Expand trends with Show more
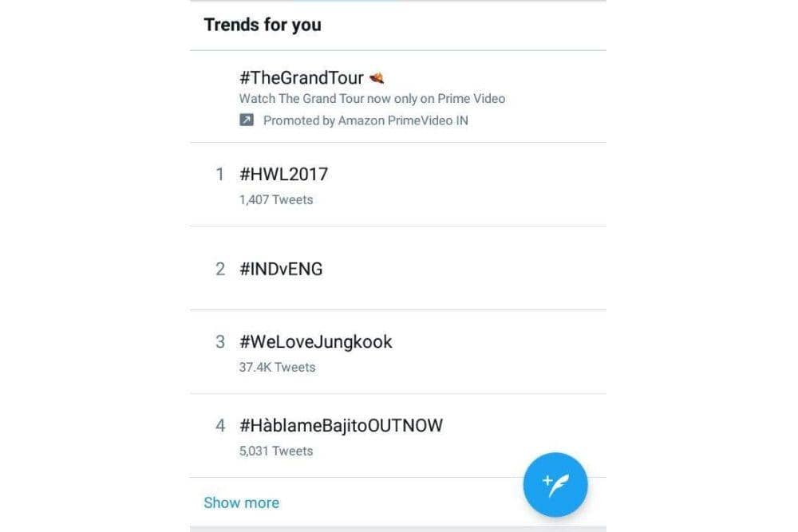The width and height of the screenshot is (798, 532). click(241, 502)
